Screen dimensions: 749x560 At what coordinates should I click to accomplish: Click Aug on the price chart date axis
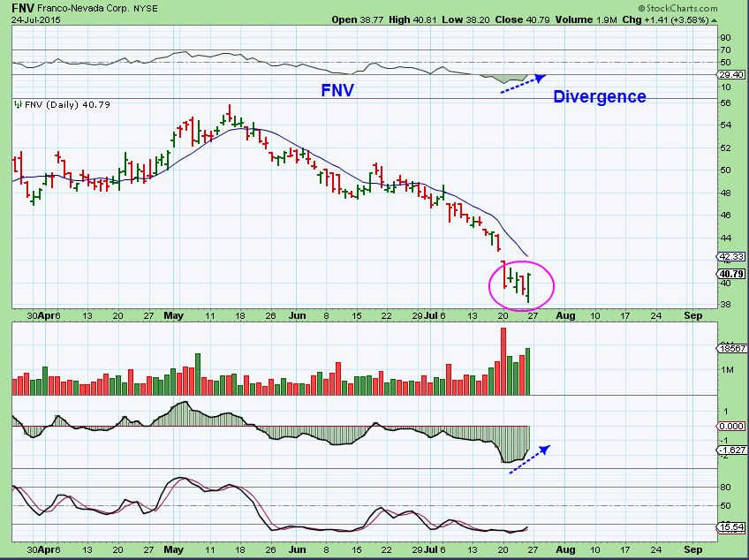tap(565, 316)
